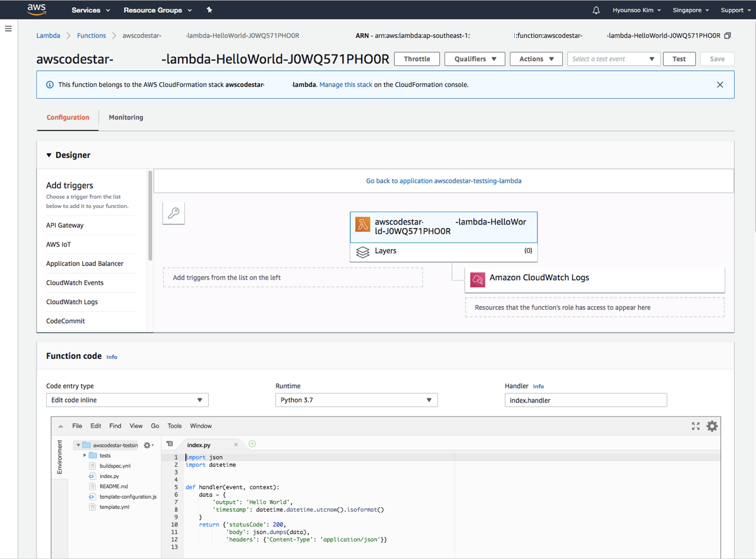This screenshot has height=559, width=756.
Task: Toggle fullscreen for the code editor
Action: pos(696,426)
